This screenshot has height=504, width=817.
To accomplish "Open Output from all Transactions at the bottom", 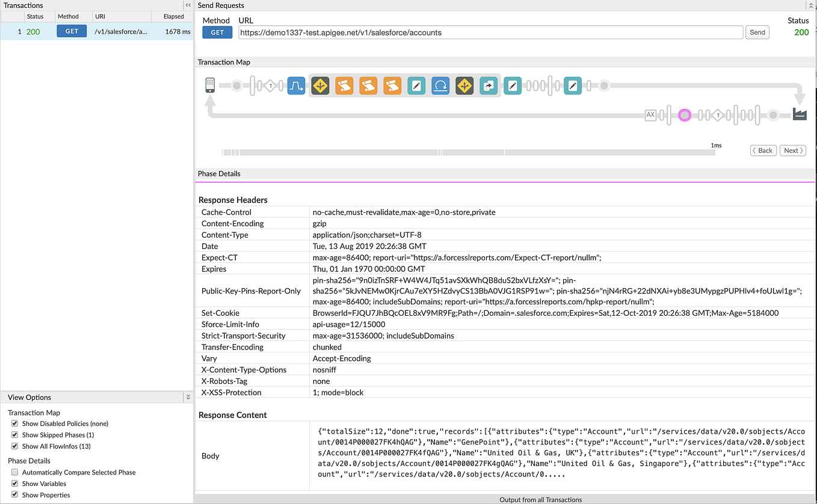I will pos(540,500).
